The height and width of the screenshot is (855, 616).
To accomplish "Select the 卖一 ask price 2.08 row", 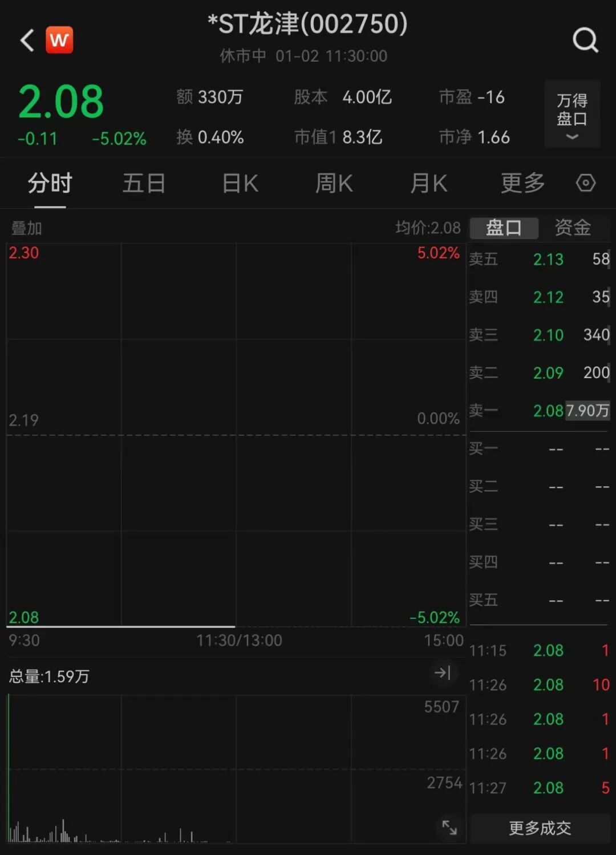I will 538,410.
